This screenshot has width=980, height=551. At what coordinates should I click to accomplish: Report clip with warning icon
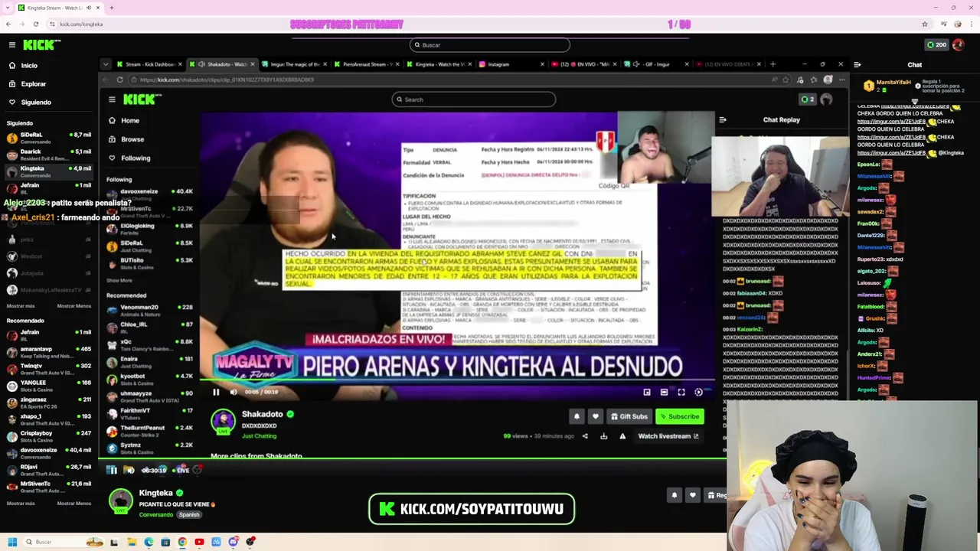click(x=622, y=437)
